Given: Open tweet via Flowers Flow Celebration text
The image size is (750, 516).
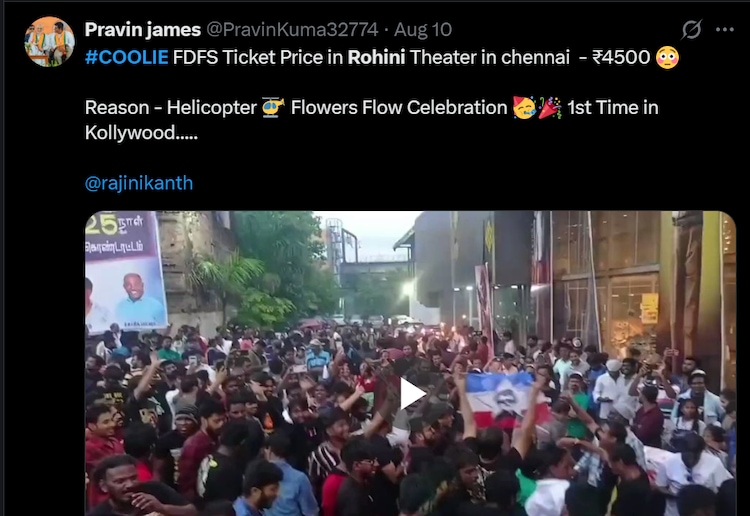Looking at the screenshot, I should (398, 108).
